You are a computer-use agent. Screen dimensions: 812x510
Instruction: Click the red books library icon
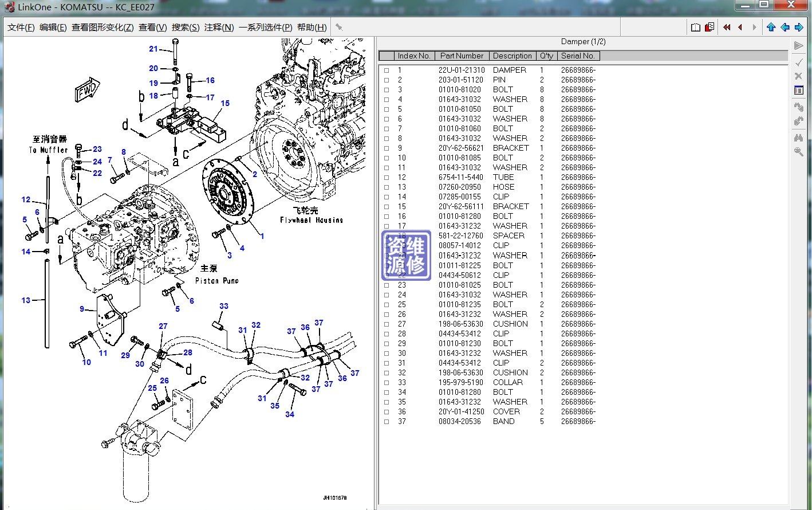pos(709,28)
